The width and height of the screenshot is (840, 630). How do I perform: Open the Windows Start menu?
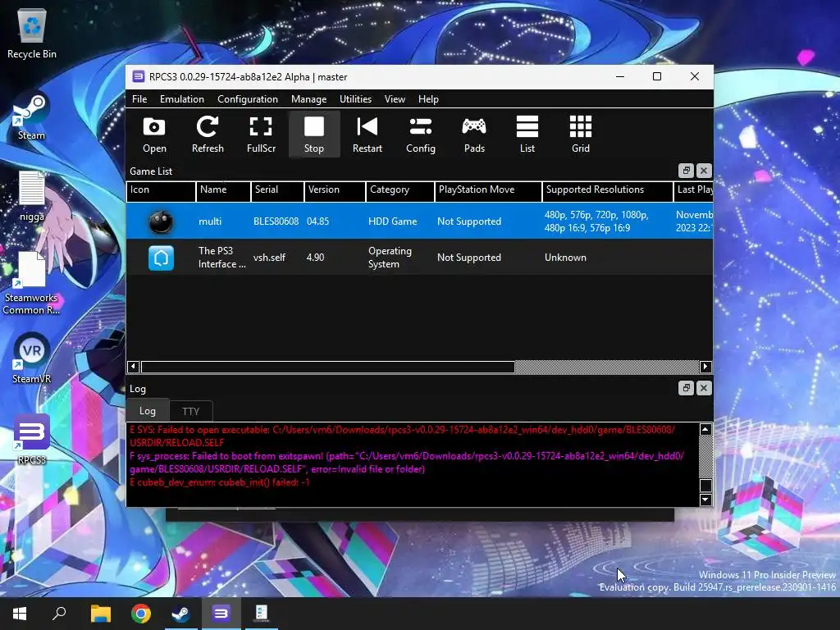tap(20, 614)
